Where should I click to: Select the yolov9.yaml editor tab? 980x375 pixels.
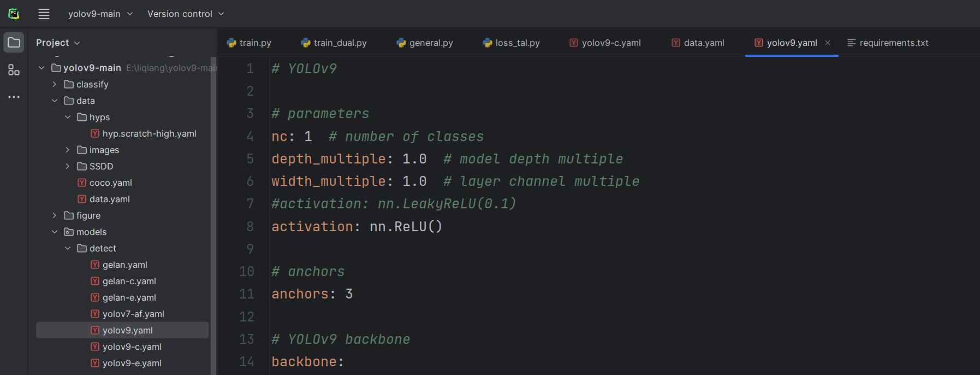tap(792, 43)
